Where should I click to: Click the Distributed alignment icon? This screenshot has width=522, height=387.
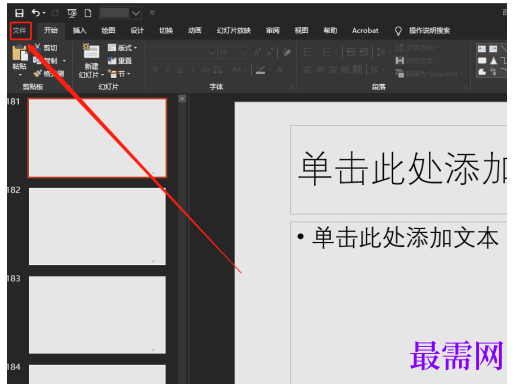[357, 69]
